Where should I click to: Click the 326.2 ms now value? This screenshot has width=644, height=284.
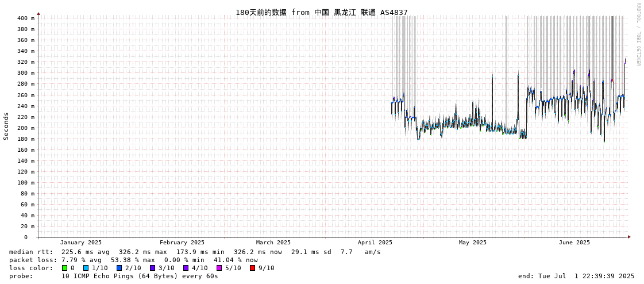258,252
